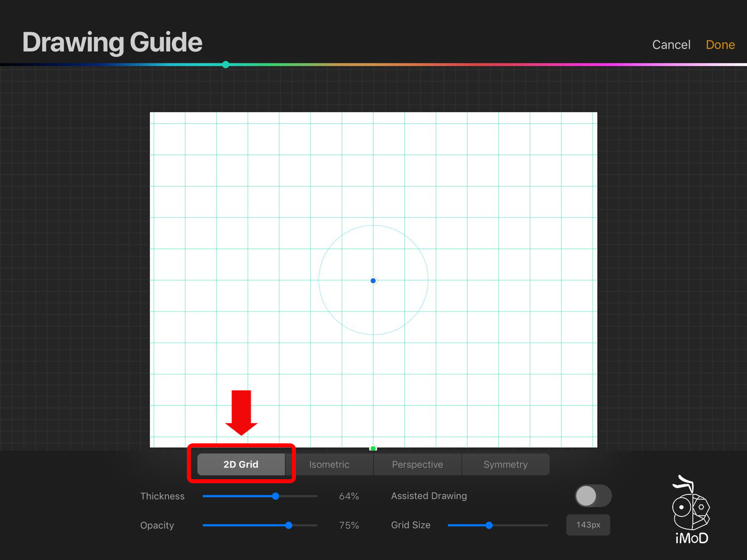Tap Done to apply the drawing guide
The height and width of the screenshot is (560, 747).
720,45
